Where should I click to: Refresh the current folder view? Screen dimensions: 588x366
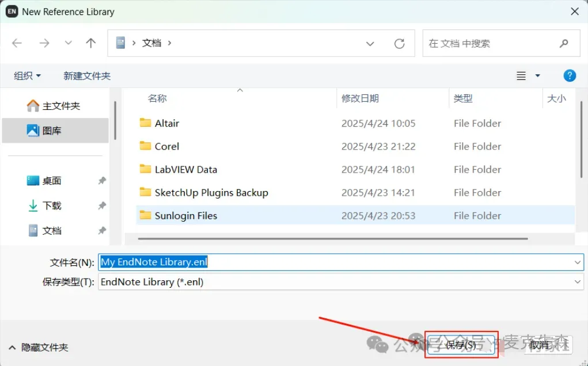click(x=399, y=44)
